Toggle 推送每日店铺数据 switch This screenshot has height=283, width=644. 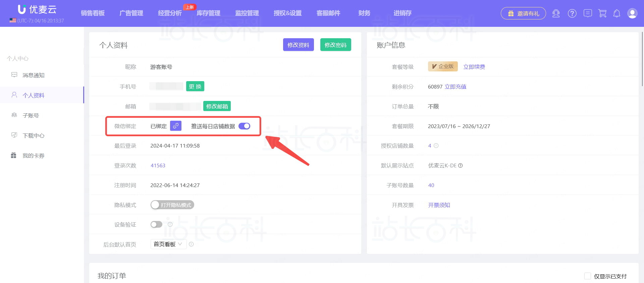(x=244, y=126)
